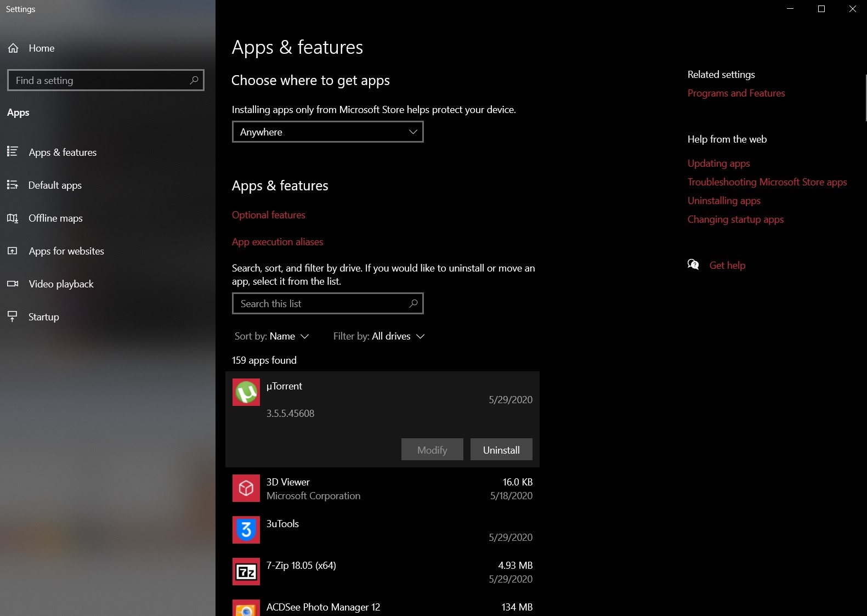This screenshot has height=616, width=867.
Task: Expand the Filter by All drives dropdown
Action: pos(379,336)
